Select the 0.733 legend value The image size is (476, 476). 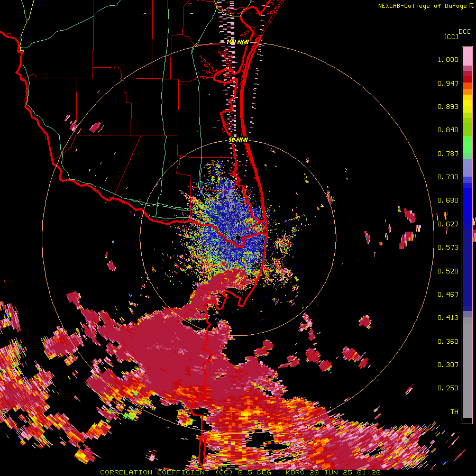tap(448, 177)
